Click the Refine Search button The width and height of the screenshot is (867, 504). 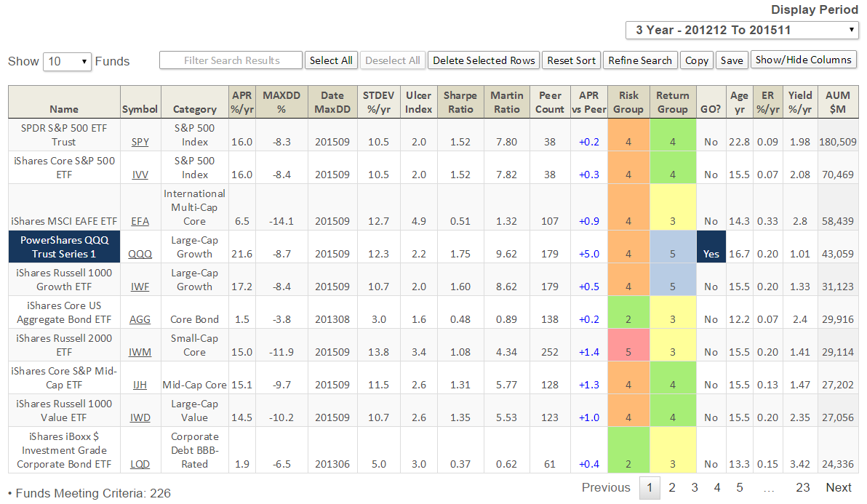coord(640,60)
